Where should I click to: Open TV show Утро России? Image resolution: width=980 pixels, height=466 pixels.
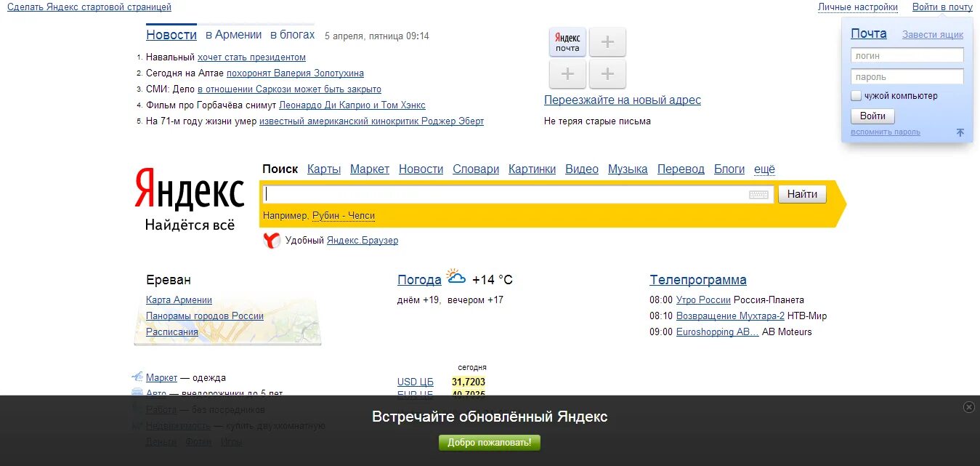[x=703, y=300]
